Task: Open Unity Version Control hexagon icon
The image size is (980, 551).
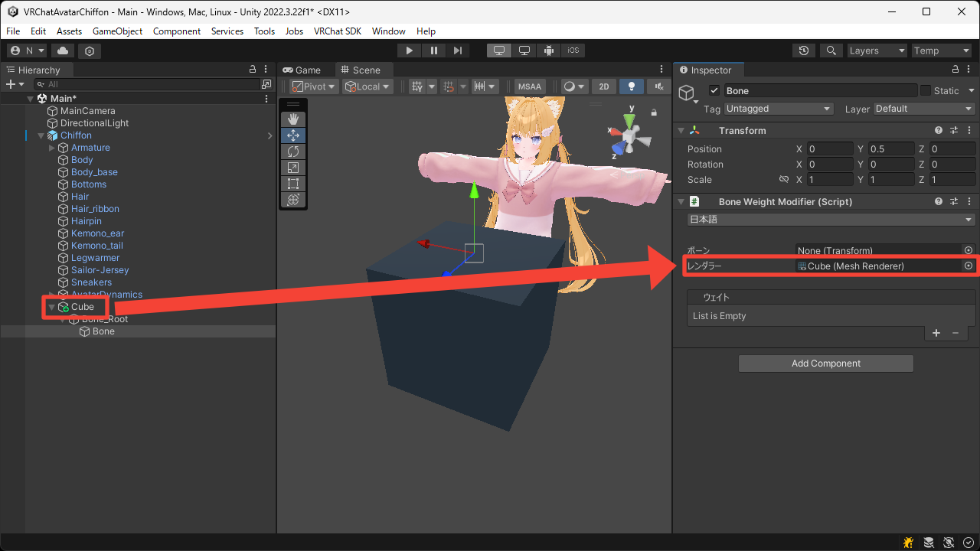Action: pyautogui.click(x=90, y=51)
